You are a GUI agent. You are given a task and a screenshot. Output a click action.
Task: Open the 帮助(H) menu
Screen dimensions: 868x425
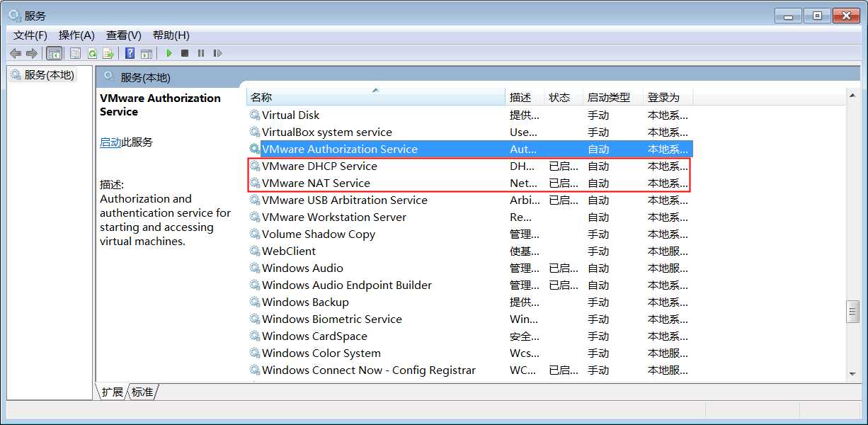click(x=171, y=35)
